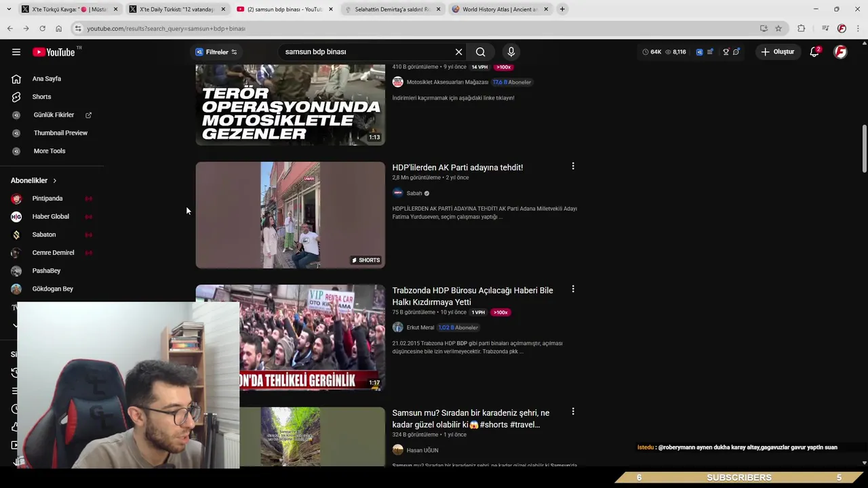Screen dimensions: 868x488
Task: Go to Ana Sayfa in the sidebar
Action: 47,79
